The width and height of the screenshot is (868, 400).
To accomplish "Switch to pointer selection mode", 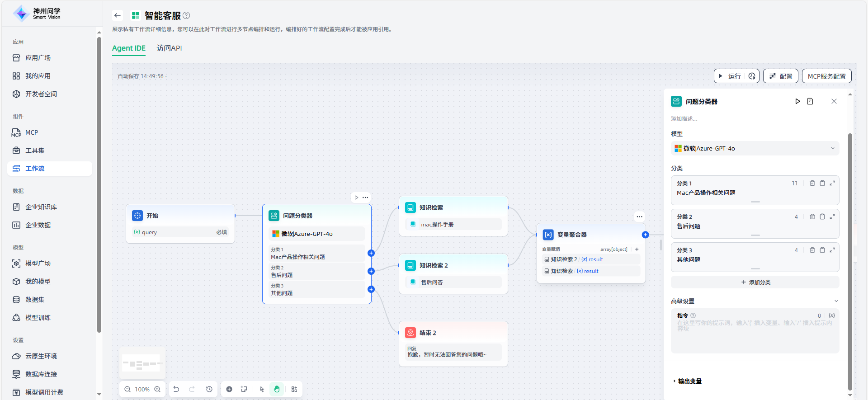I will click(262, 389).
